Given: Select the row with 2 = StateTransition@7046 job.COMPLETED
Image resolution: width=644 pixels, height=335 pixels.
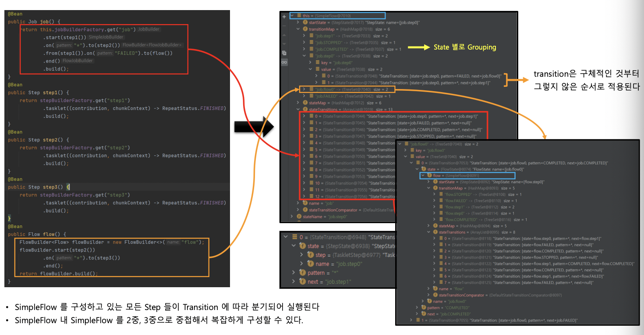Looking at the screenshot, I should tap(393, 130).
